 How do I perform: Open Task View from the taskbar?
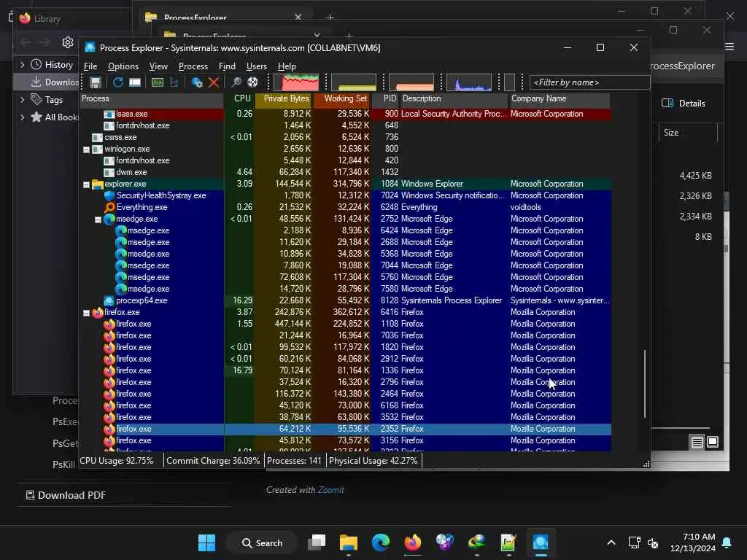[x=317, y=542]
